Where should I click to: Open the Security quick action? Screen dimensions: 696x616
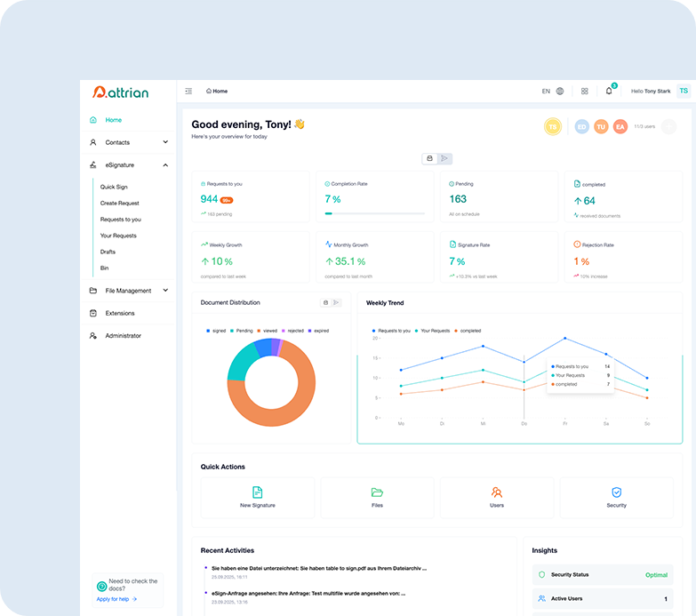click(616, 497)
